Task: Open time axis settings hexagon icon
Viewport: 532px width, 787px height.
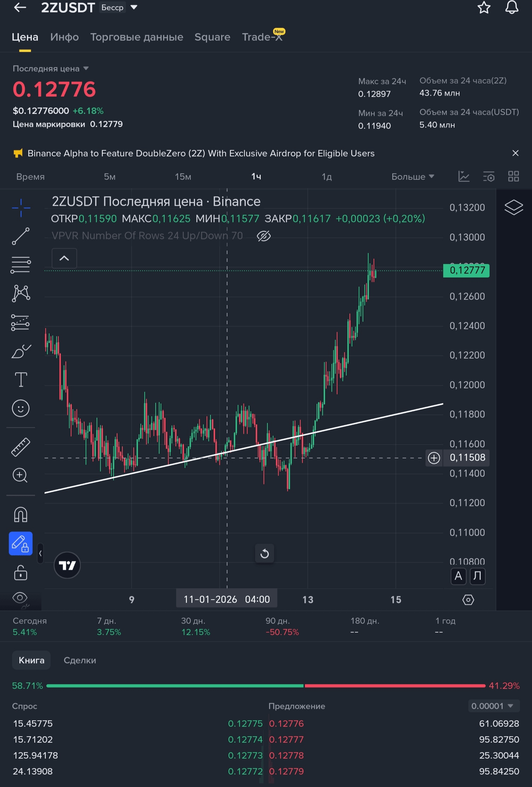Action: 468,600
